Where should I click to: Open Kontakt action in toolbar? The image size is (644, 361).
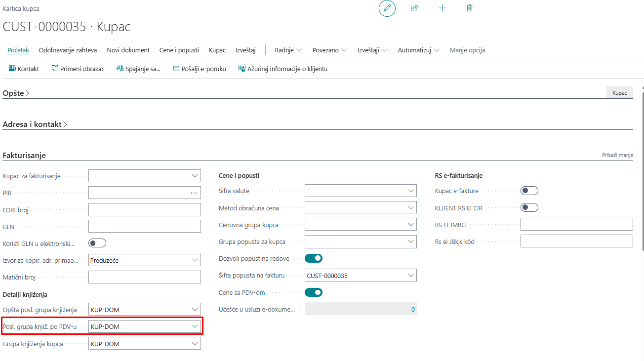pos(24,69)
